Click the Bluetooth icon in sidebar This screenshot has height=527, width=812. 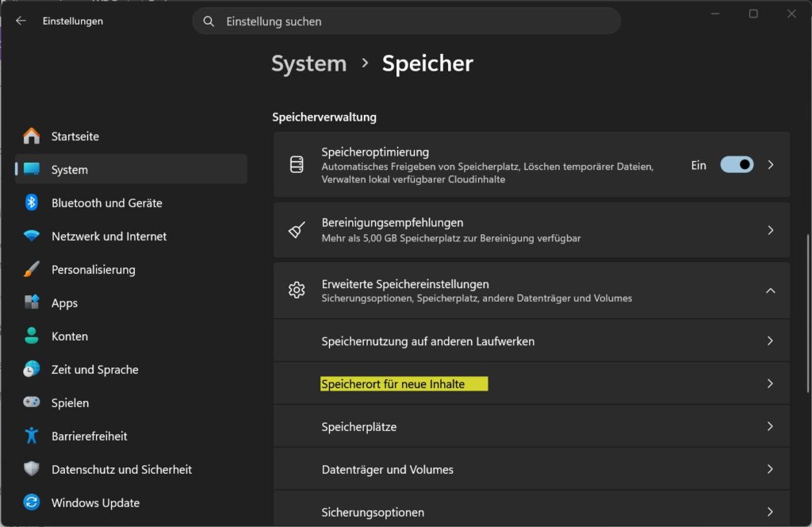(32, 202)
